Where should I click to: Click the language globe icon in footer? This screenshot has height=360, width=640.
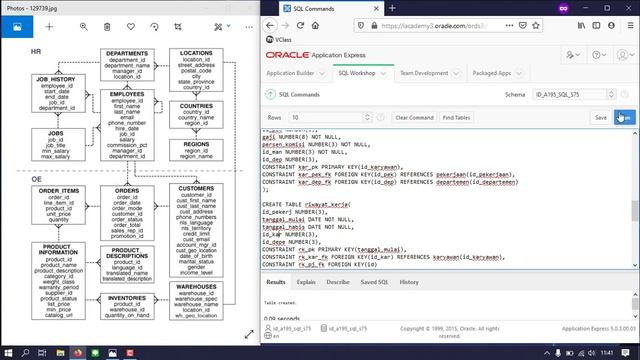tap(268, 336)
